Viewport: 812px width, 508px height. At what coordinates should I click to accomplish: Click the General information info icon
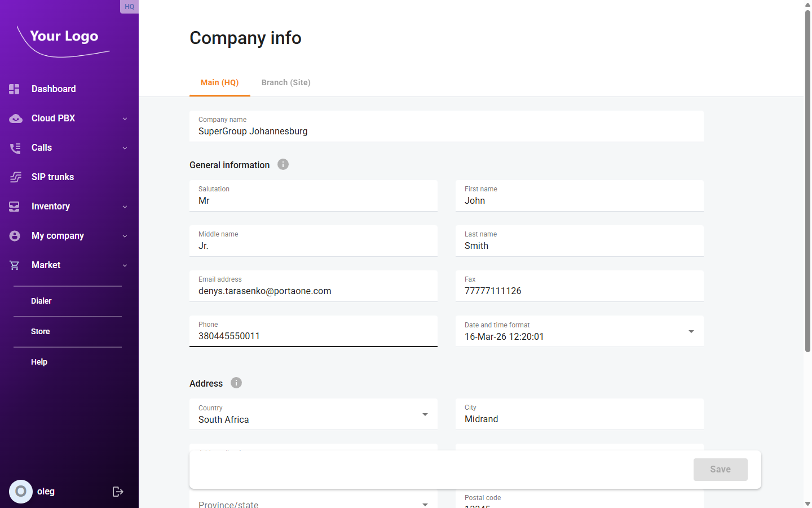pyautogui.click(x=283, y=164)
